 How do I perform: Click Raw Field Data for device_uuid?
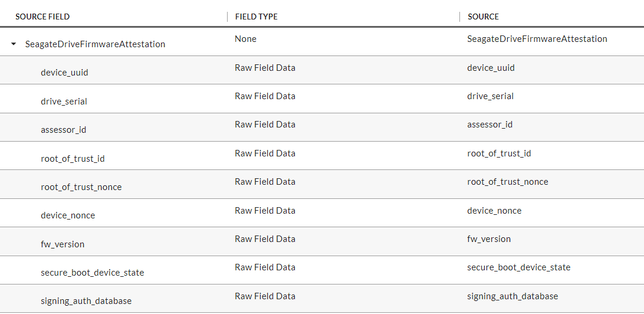(x=265, y=68)
